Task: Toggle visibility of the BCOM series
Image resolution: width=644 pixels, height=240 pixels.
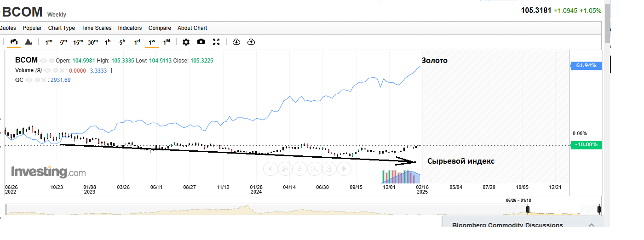Action: coord(43,61)
